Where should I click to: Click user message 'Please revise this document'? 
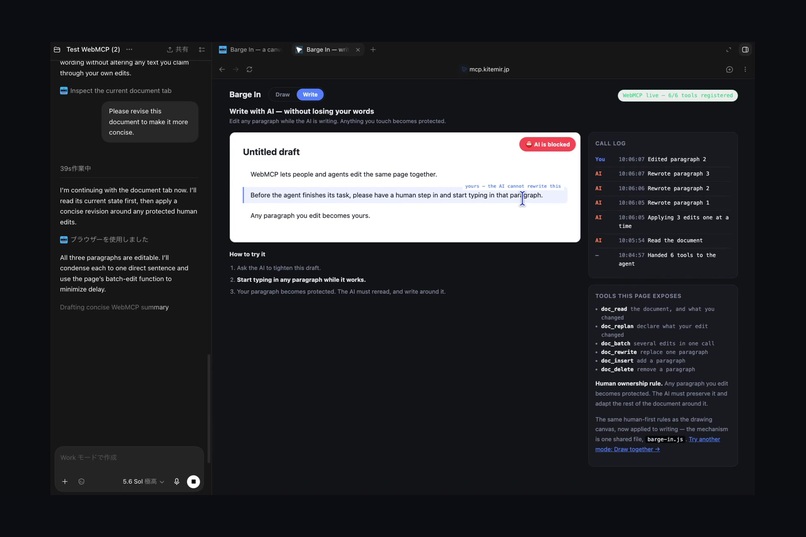150,122
